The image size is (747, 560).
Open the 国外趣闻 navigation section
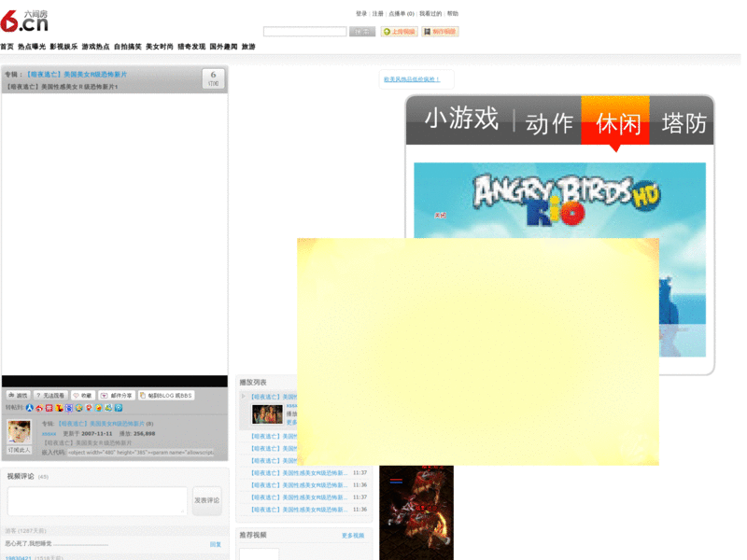coord(223,47)
